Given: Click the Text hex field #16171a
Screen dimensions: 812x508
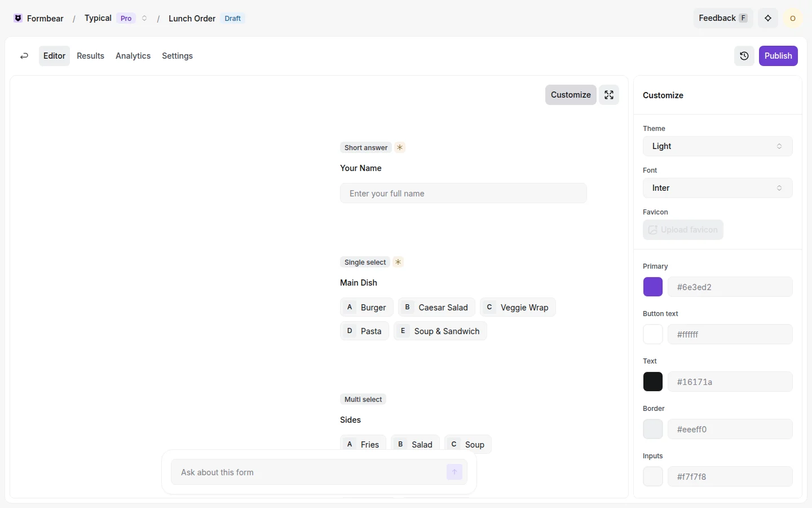Looking at the screenshot, I should point(730,382).
